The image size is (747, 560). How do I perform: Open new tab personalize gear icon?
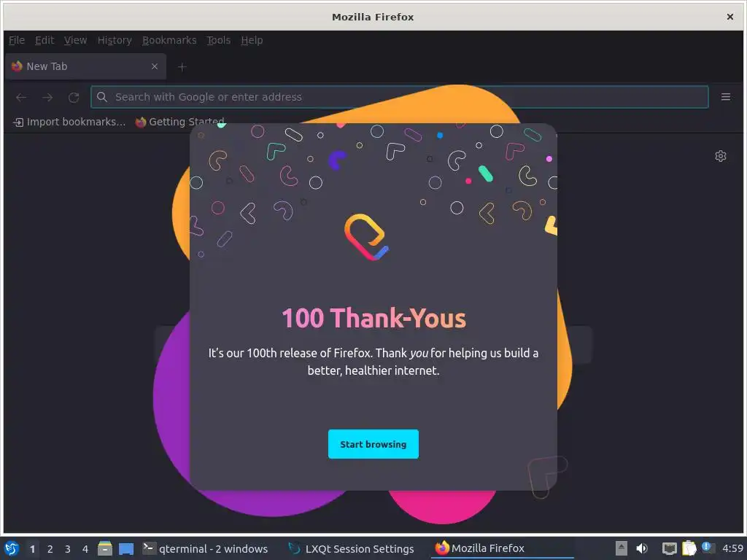click(720, 156)
